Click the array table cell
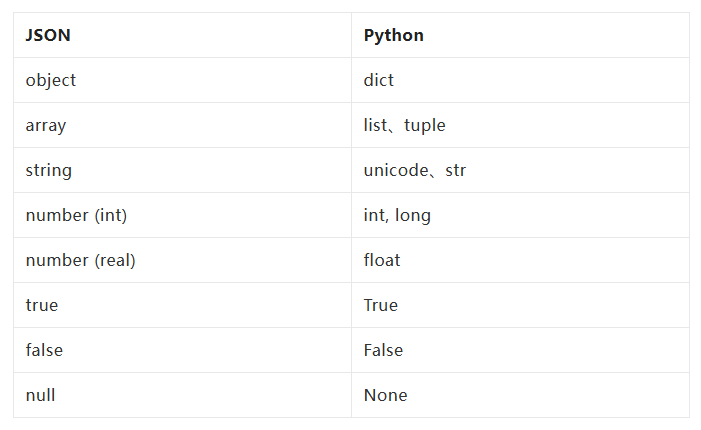Viewport: 701px width, 430px height. [182, 126]
